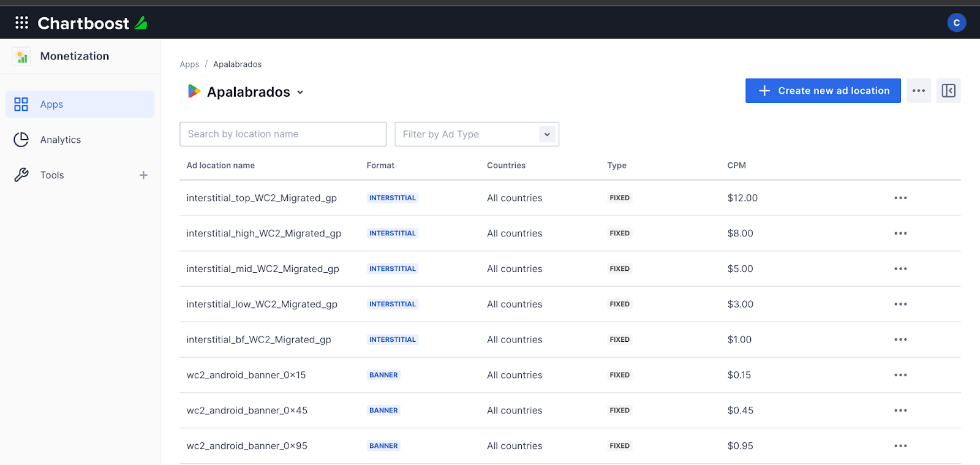Image resolution: width=980 pixels, height=465 pixels.
Task: Click the Type column header
Action: [617, 165]
